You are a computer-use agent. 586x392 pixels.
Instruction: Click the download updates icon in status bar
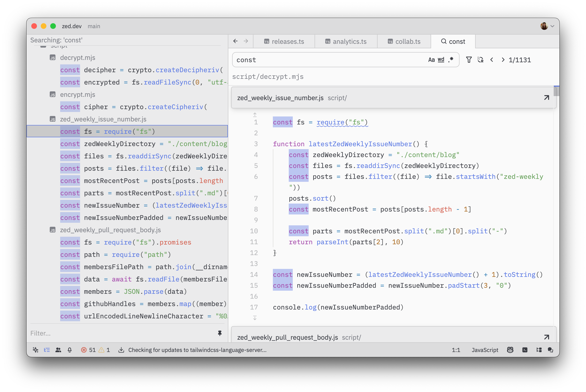coord(121,350)
